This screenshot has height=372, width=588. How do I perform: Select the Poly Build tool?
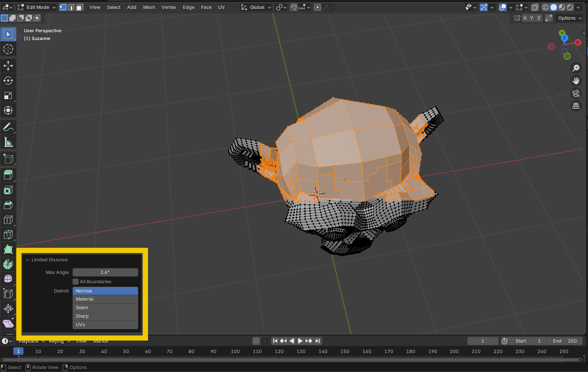[x=8, y=249]
